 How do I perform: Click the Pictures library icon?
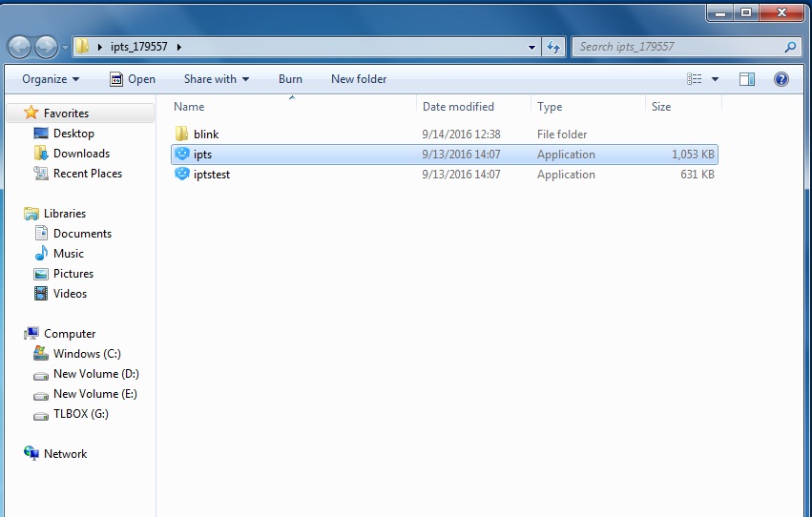click(x=41, y=274)
